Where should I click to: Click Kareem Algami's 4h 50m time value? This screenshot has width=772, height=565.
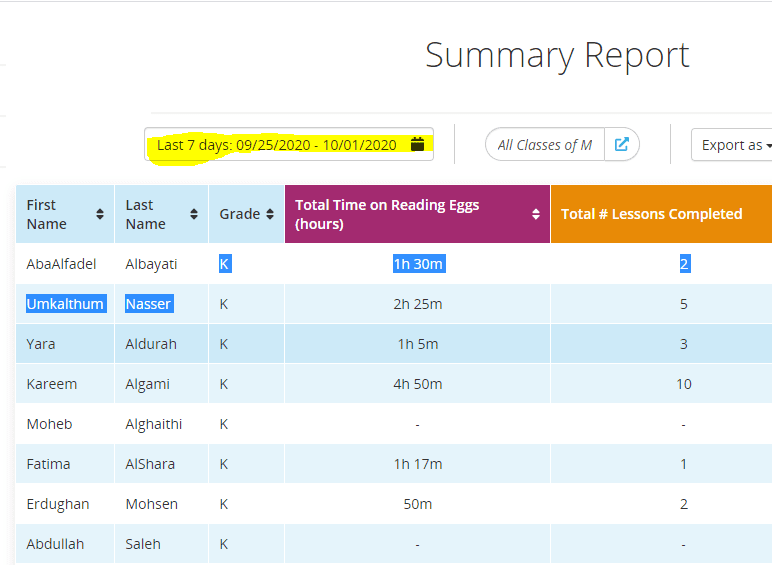tap(418, 384)
